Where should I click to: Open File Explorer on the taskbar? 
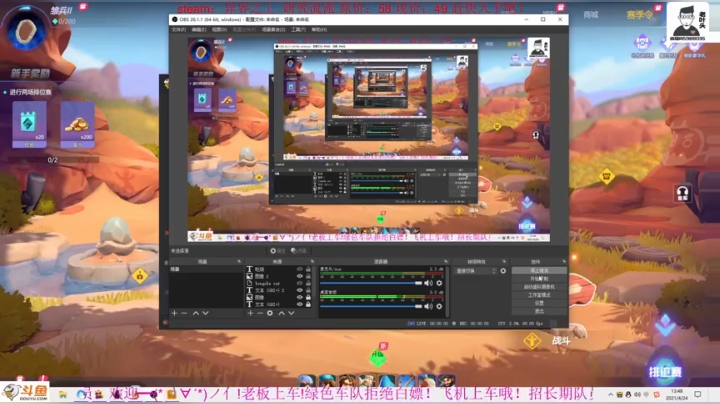pos(63,394)
